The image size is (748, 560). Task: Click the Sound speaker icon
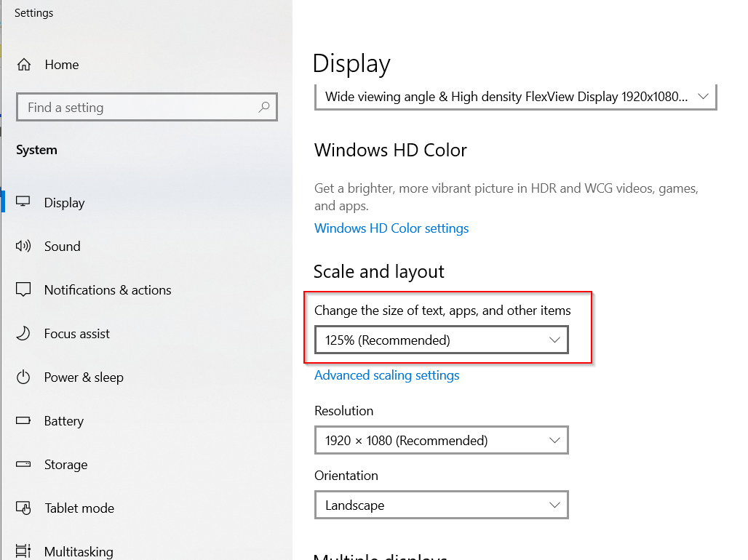(x=23, y=246)
